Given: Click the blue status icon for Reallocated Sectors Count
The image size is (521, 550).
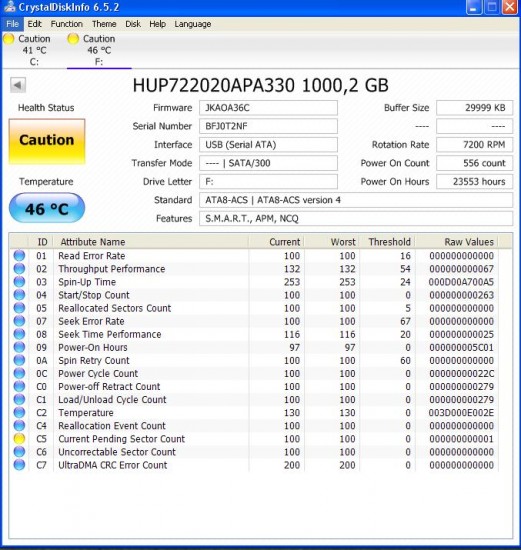Looking at the screenshot, I should pyautogui.click(x=19, y=308).
